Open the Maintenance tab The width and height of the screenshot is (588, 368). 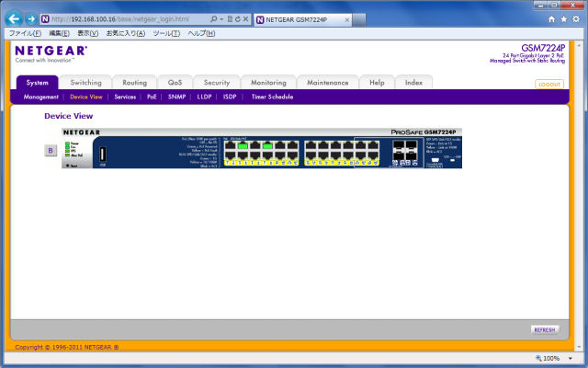(328, 82)
